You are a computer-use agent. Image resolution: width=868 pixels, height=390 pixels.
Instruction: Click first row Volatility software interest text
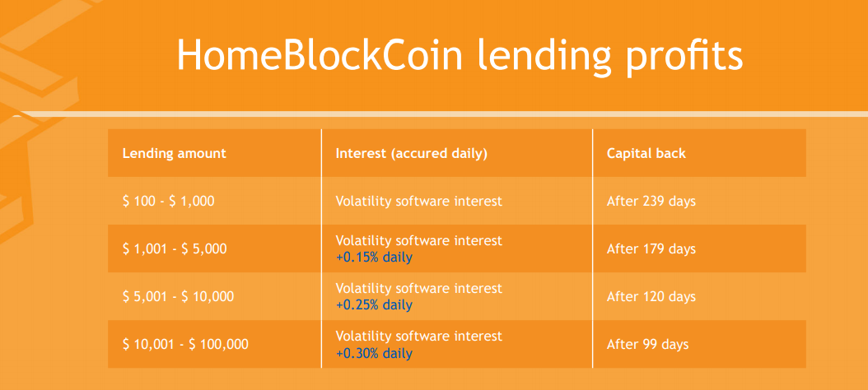[x=419, y=201]
